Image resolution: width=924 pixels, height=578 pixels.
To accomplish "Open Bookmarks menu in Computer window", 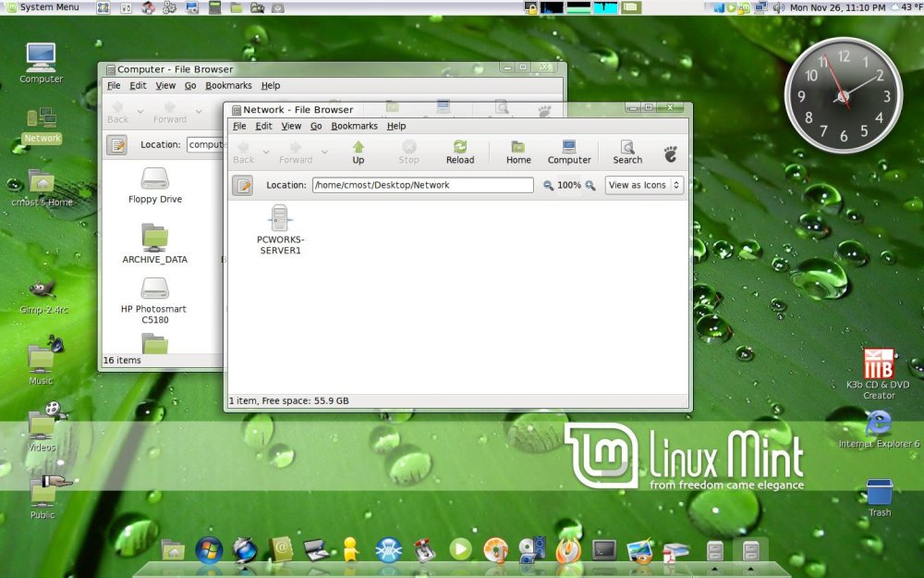I will click(x=228, y=85).
